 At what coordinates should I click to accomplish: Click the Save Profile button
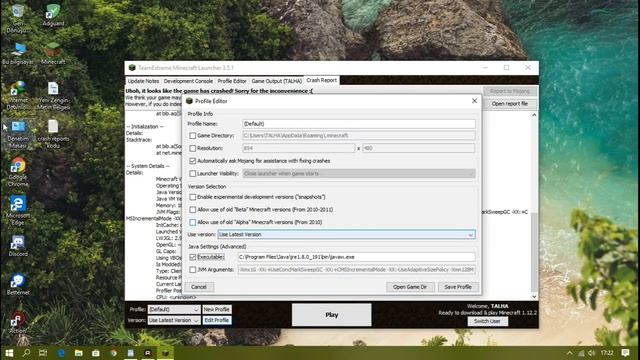[458, 287]
